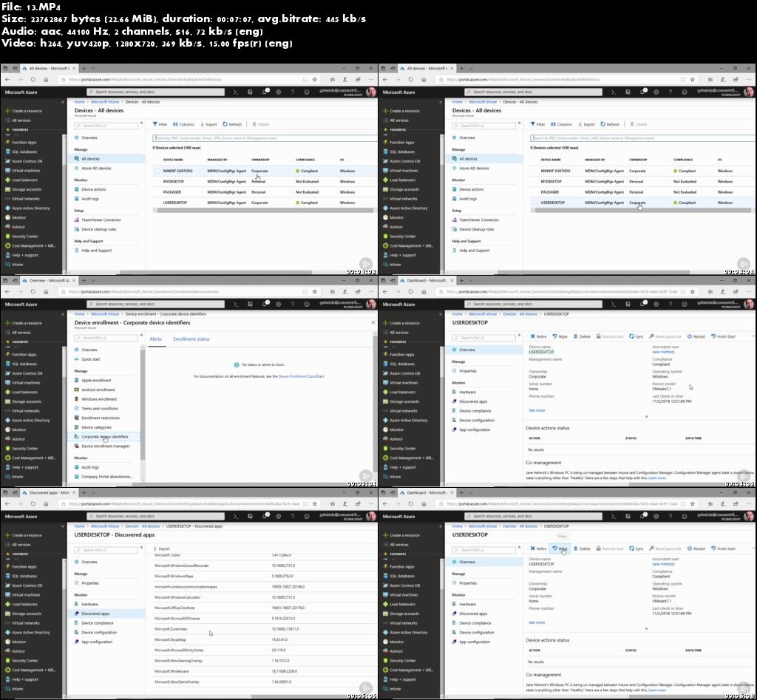Open settings gear in Device enrollment frame
This screenshot has width=757, height=700.
coord(278,304)
